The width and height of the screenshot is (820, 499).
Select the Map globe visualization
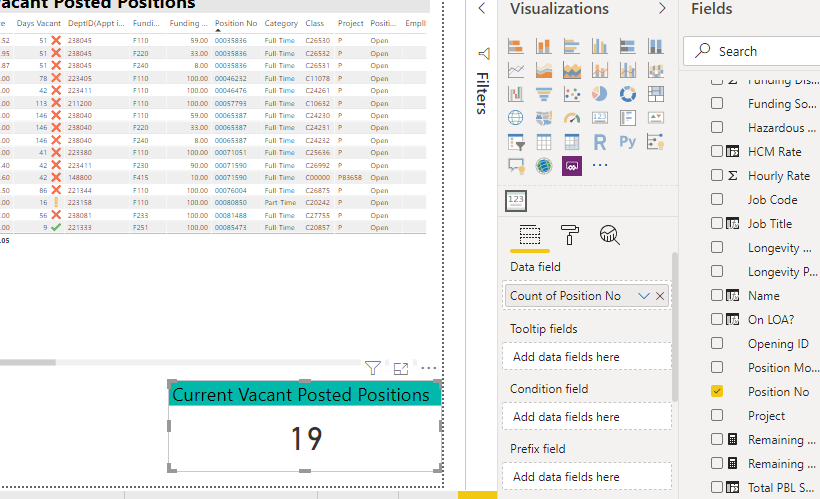pos(516,118)
